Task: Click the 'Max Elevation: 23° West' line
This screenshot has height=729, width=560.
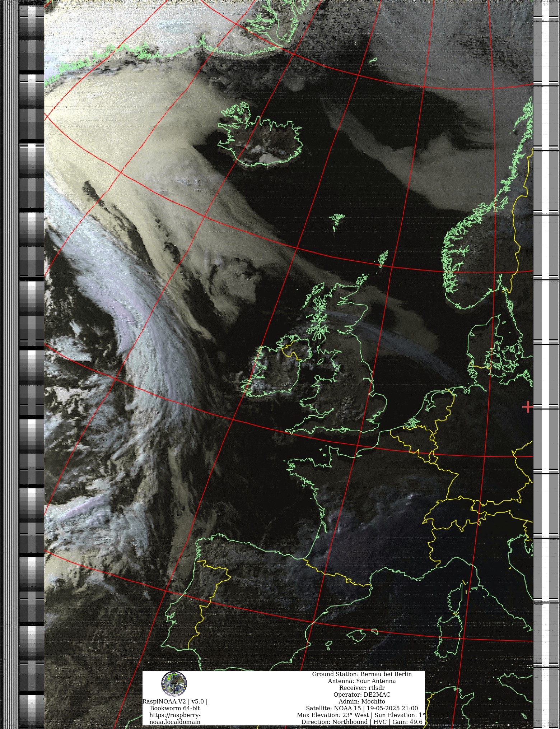Action: pos(361,715)
